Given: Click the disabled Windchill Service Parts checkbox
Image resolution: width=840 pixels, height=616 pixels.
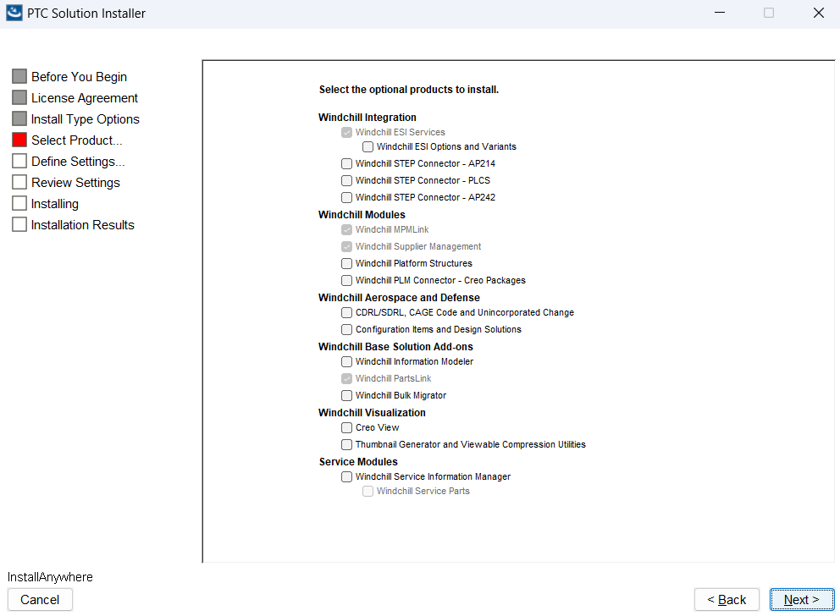Looking at the screenshot, I should pyautogui.click(x=368, y=492).
